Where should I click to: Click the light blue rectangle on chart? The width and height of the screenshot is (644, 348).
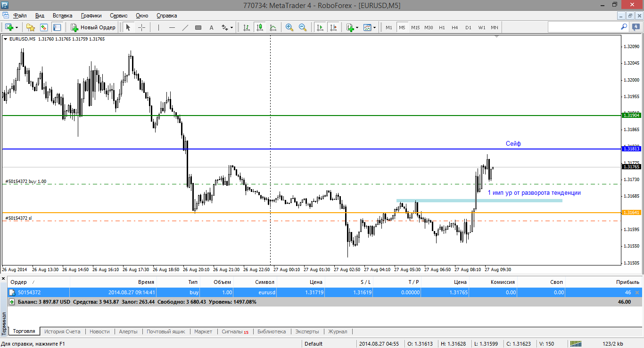point(479,201)
